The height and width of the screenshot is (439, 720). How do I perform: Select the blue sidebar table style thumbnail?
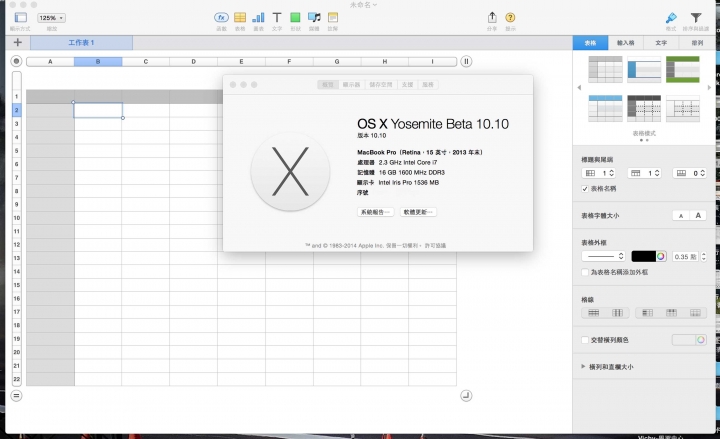point(644,69)
